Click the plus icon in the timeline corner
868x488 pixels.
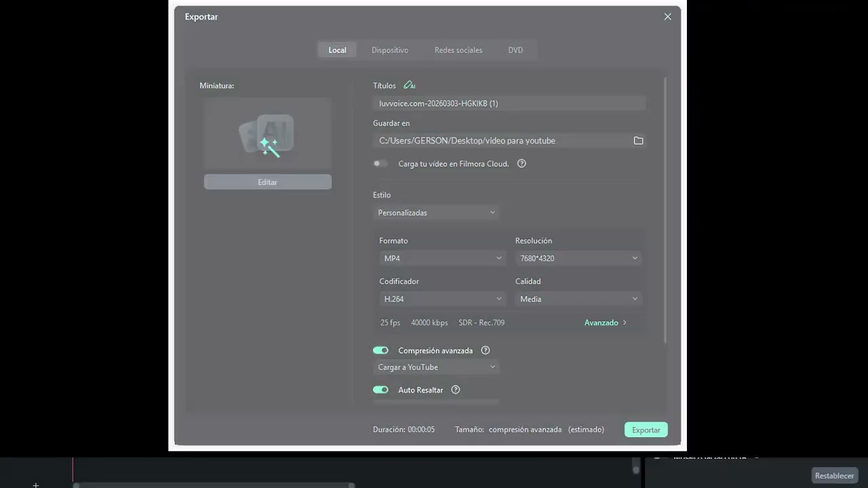[36, 485]
